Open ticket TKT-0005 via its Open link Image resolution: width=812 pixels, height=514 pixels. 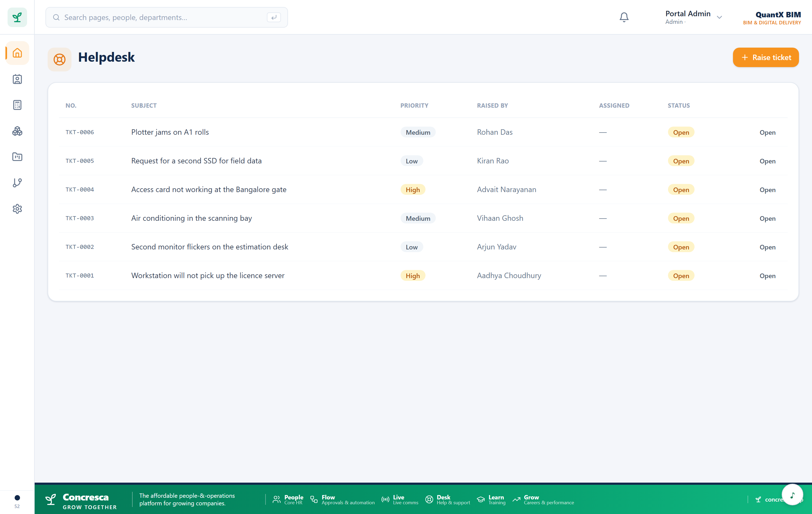point(767,161)
